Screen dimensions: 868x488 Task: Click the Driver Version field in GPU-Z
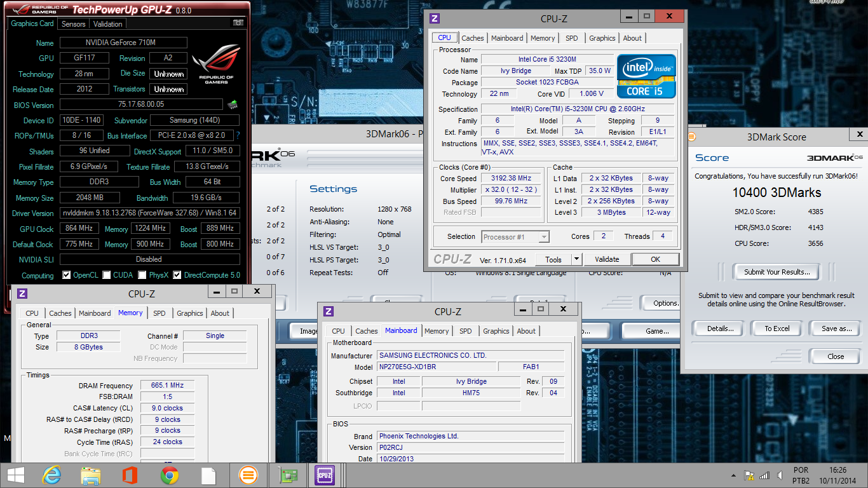click(150, 213)
